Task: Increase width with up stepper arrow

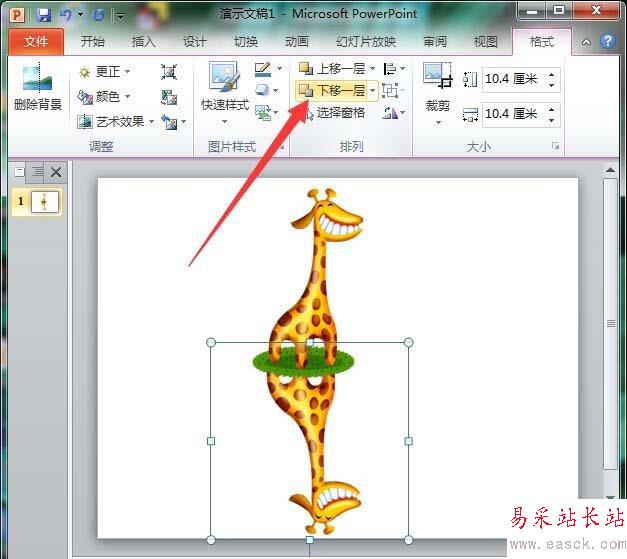Action: click(552, 110)
